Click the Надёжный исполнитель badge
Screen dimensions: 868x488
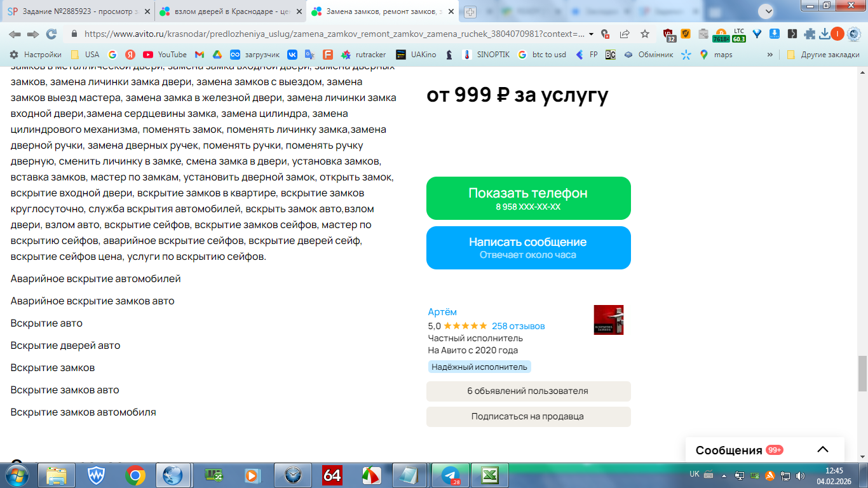coord(480,367)
